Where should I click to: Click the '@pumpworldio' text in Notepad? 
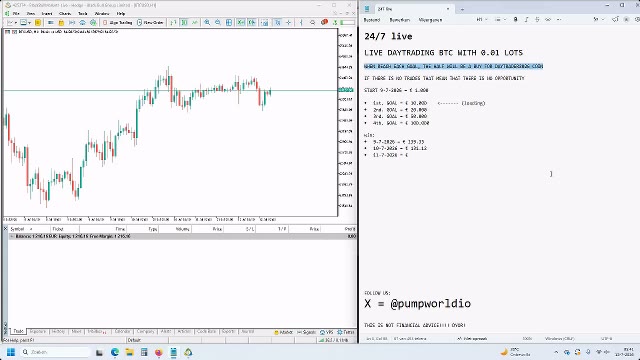click(x=431, y=304)
